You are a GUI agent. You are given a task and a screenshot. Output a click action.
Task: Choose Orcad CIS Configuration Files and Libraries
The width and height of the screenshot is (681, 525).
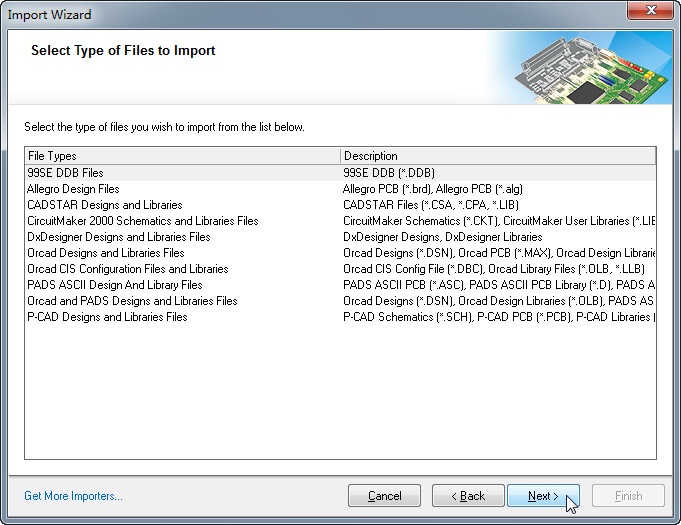click(340, 269)
